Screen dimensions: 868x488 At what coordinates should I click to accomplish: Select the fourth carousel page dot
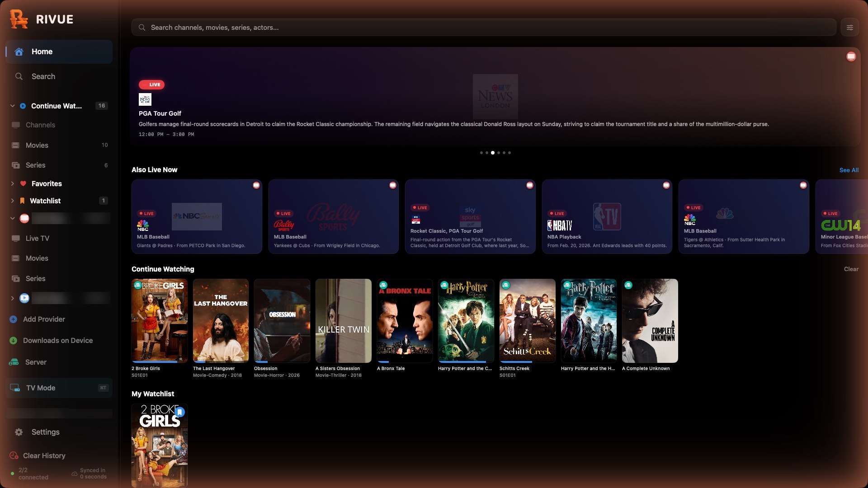[x=499, y=153]
